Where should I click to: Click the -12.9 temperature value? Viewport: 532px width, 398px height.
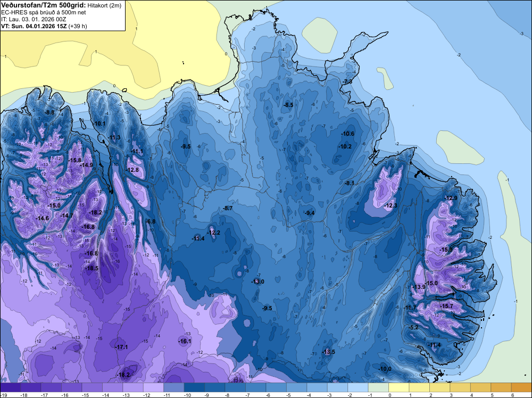coord(451,198)
